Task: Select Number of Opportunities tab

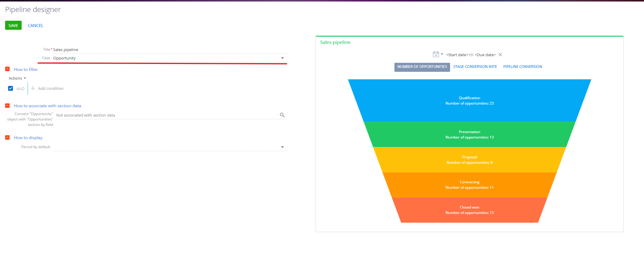Action: 422,67
